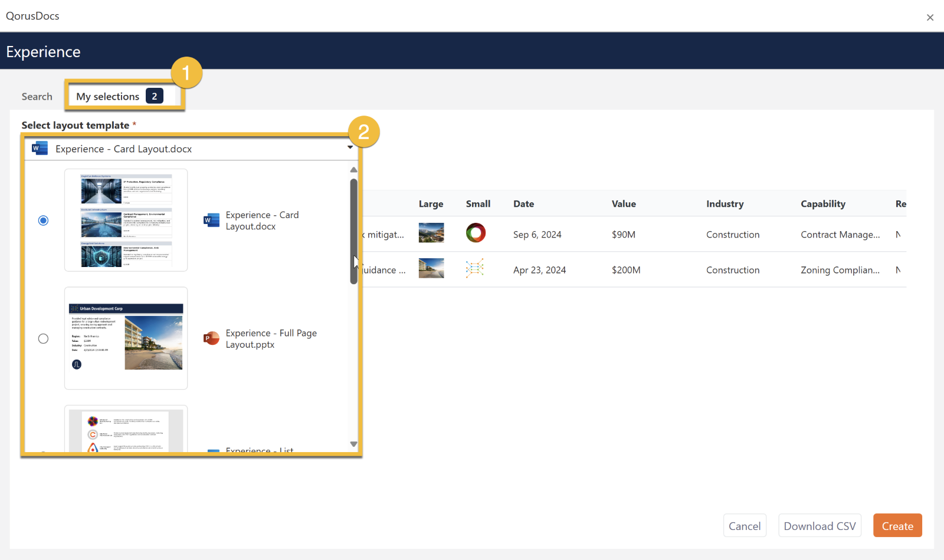
Task: Click the orange Create button
Action: (x=897, y=526)
